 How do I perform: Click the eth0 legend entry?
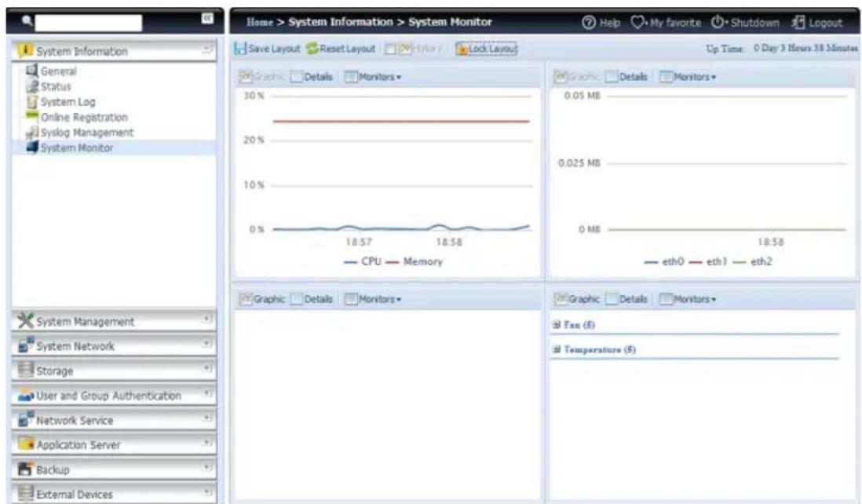pos(664,261)
